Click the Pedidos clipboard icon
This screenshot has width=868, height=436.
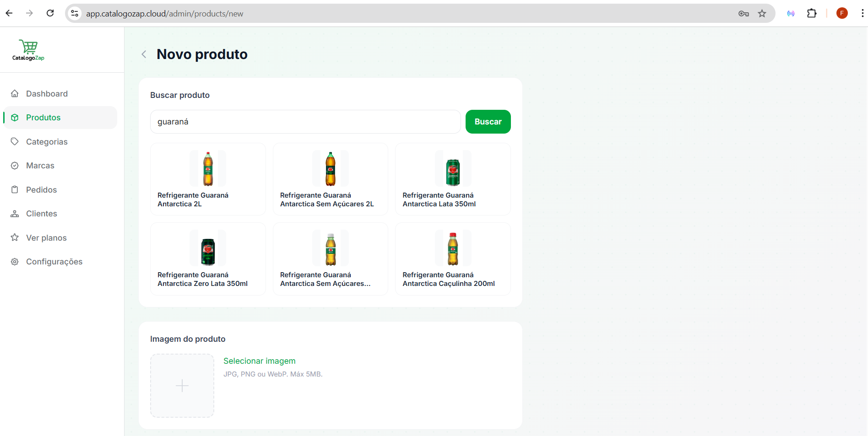[15, 190]
